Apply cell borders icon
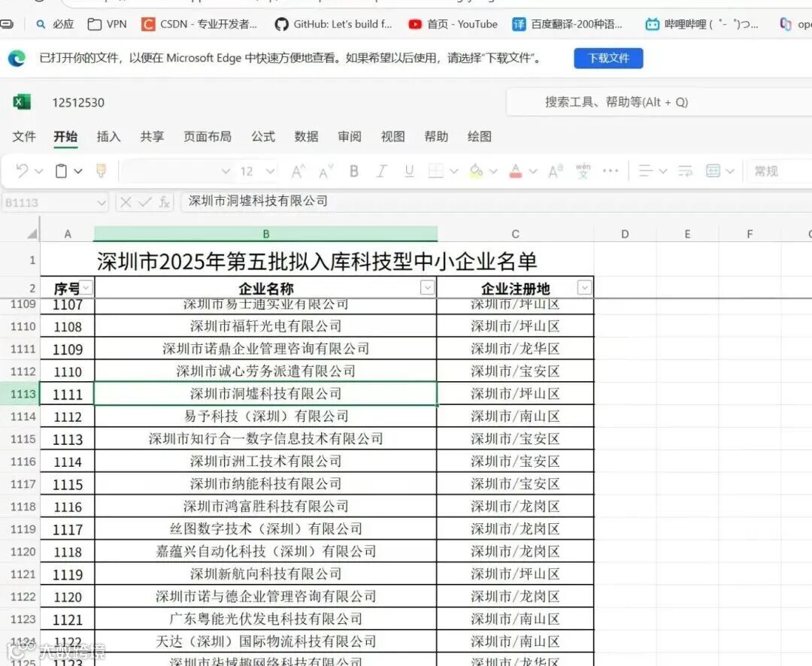This screenshot has height=666, width=812. click(x=435, y=171)
